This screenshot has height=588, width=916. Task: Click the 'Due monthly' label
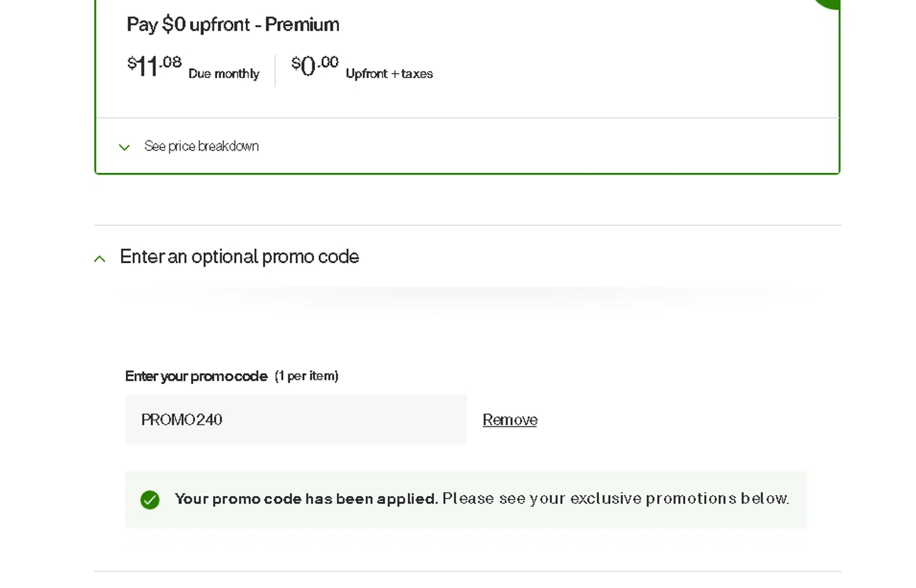click(224, 74)
